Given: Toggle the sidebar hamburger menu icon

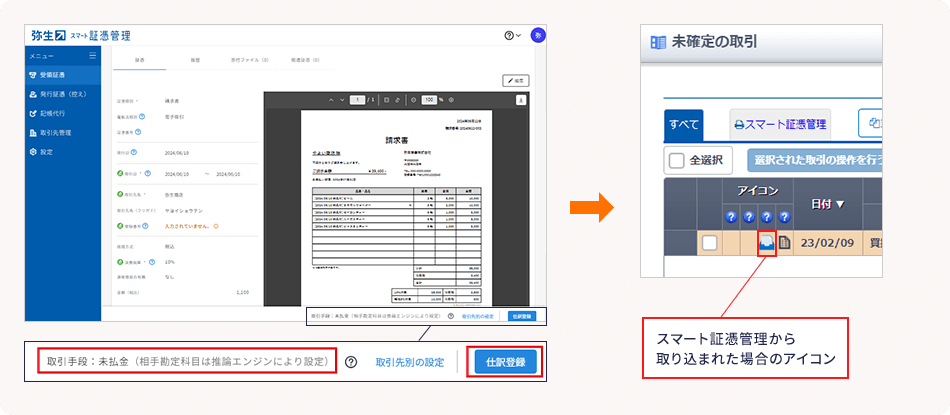Looking at the screenshot, I should (x=93, y=56).
